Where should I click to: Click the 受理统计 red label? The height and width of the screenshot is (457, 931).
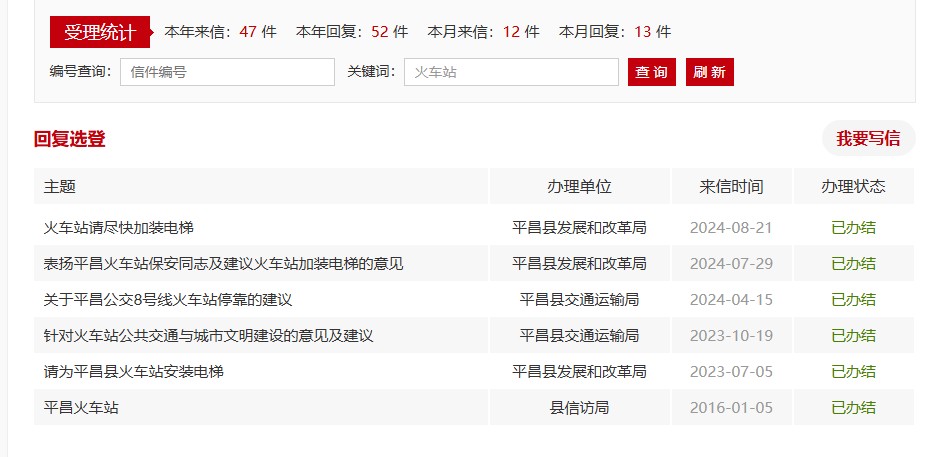[100, 32]
